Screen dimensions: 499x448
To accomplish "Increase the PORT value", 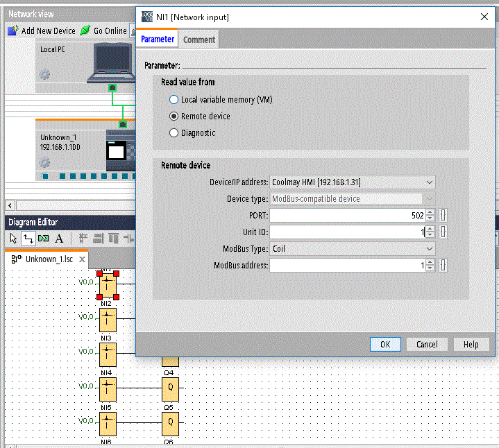I will coord(430,212).
